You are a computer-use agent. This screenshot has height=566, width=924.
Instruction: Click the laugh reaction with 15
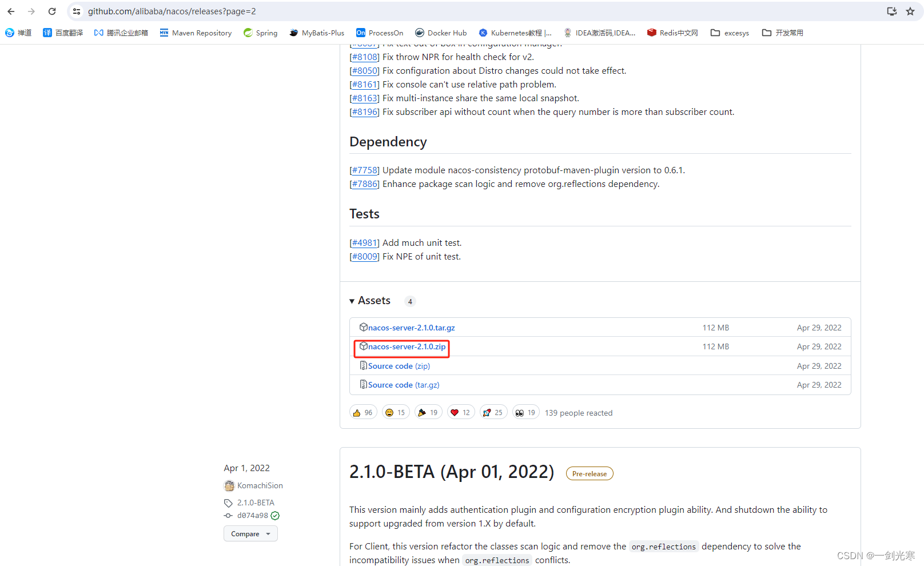click(x=396, y=412)
